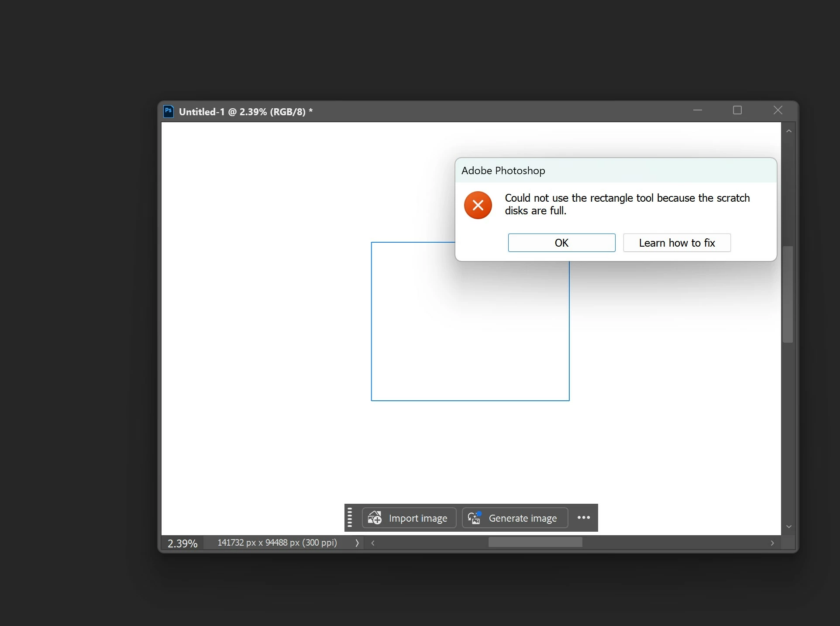
Task: Click the 2.39% zoom level field
Action: click(x=182, y=543)
